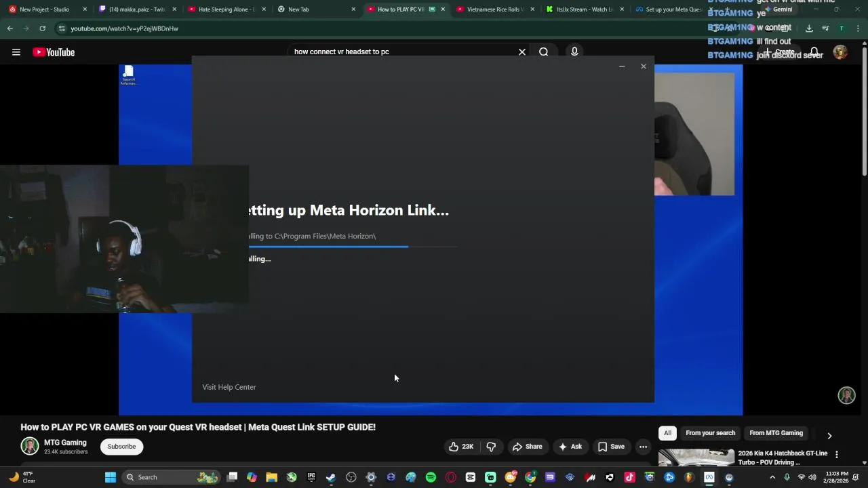The width and height of the screenshot is (868, 488).
Task: Select the From MTG Gaming chip
Action: pyautogui.click(x=776, y=433)
